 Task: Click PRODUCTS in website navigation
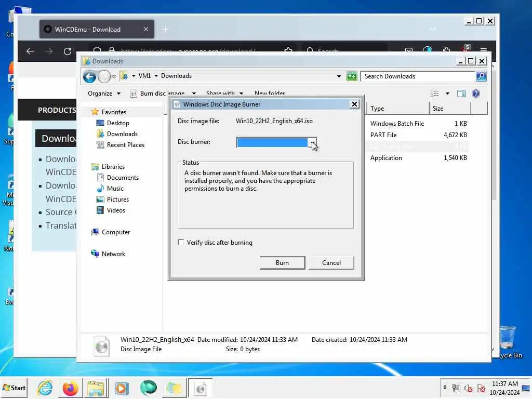tap(57, 110)
